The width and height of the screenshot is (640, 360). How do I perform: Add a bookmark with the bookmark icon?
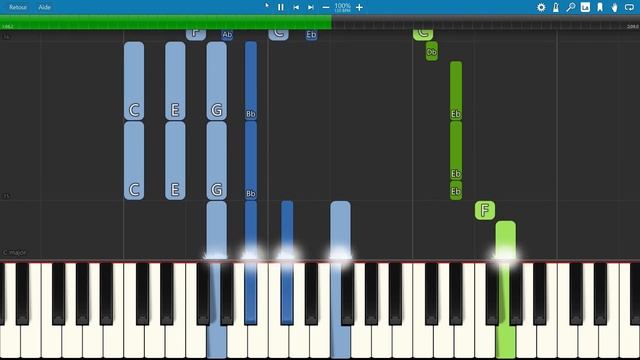click(600, 7)
